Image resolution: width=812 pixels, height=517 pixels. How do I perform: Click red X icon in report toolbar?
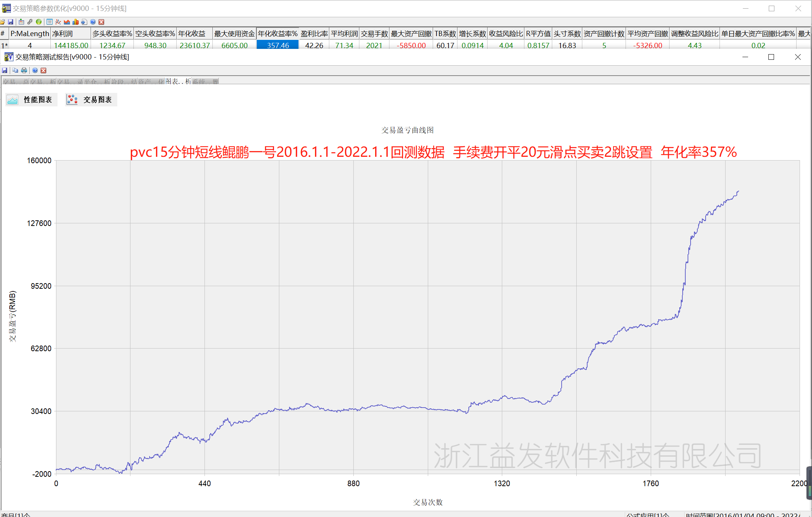[x=44, y=70]
